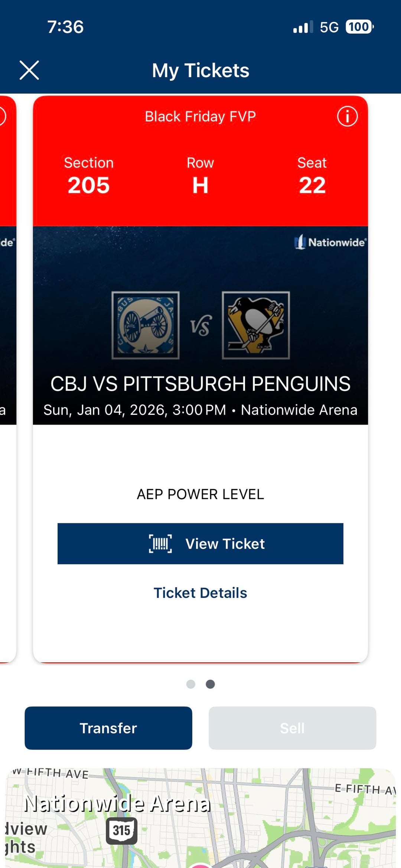Open the Nationwide Arena map preview

click(200, 817)
